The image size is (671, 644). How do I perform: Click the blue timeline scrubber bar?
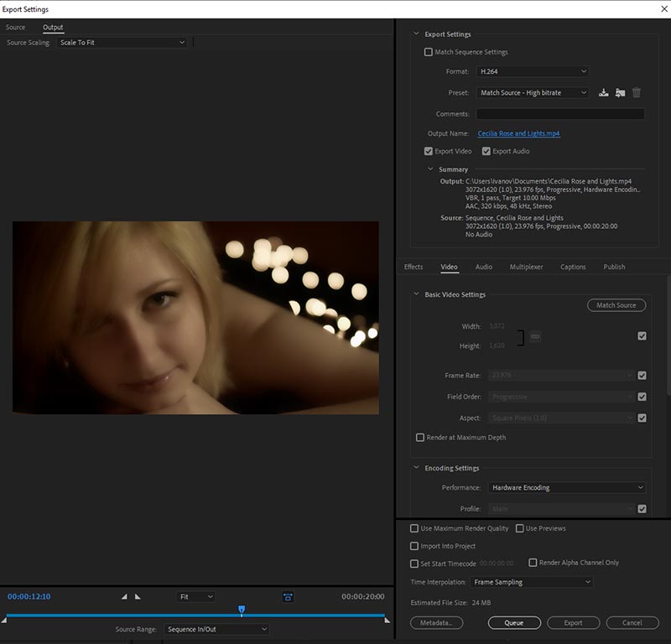(x=195, y=615)
